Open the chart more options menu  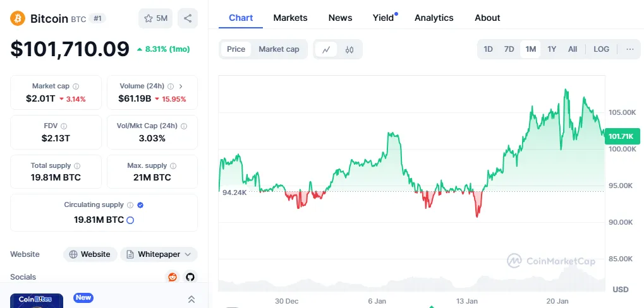pos(629,49)
